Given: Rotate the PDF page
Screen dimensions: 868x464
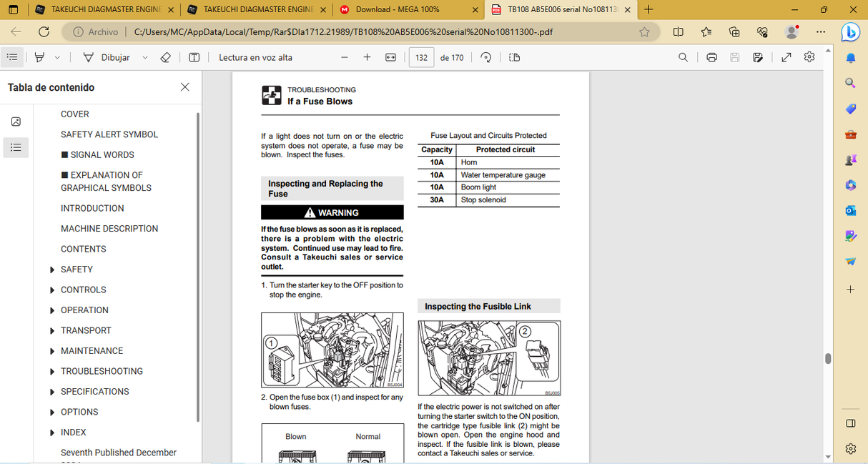Looking at the screenshot, I should [486, 57].
